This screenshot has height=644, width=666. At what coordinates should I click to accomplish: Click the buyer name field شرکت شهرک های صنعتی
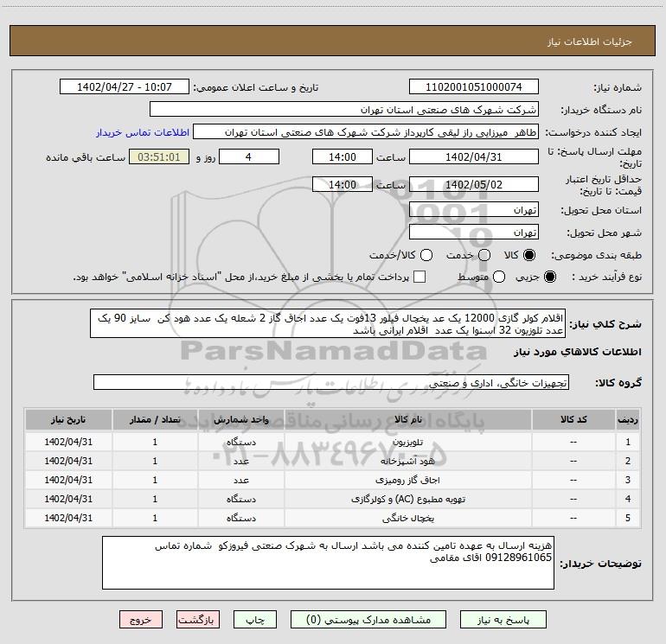(x=344, y=110)
